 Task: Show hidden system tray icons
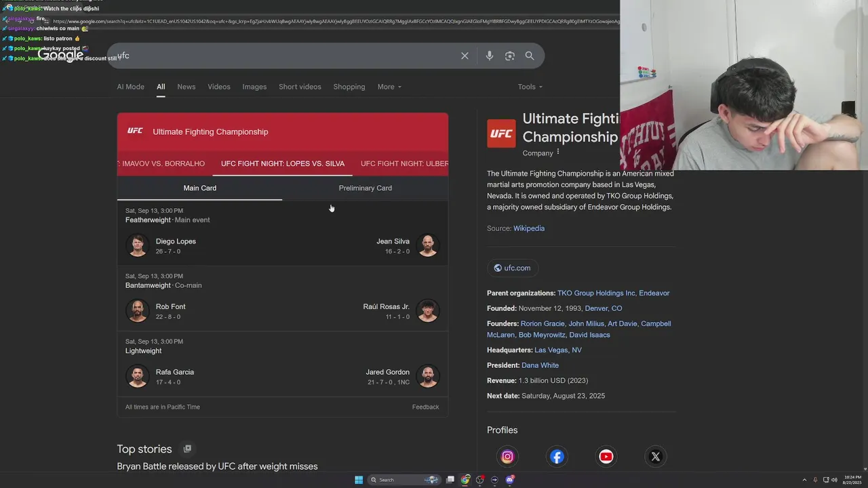tap(804, 480)
